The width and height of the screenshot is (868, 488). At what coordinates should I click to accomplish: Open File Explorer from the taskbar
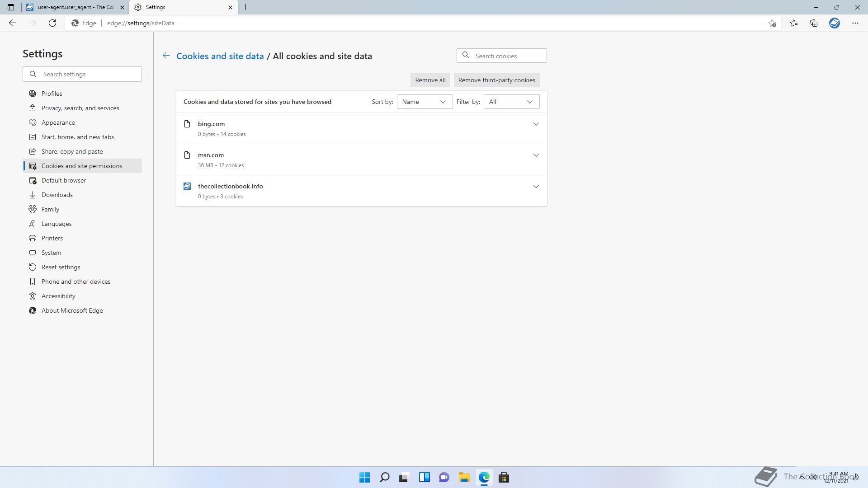(464, 477)
